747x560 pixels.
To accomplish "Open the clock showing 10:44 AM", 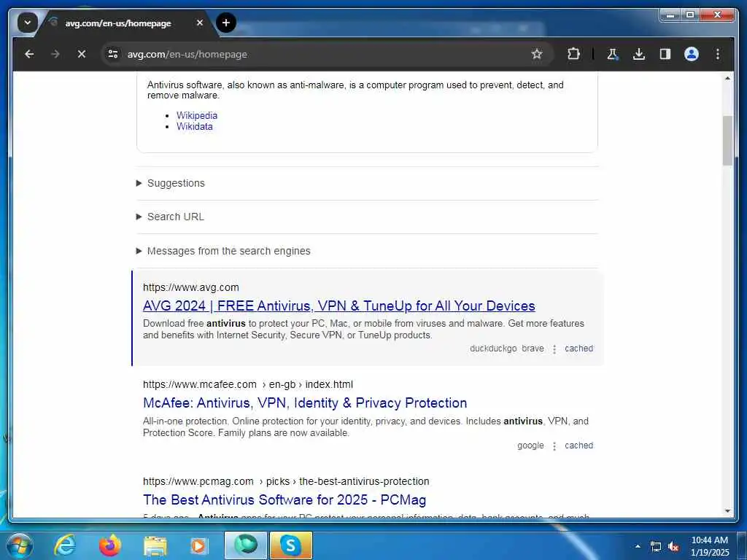I will pyautogui.click(x=709, y=546).
